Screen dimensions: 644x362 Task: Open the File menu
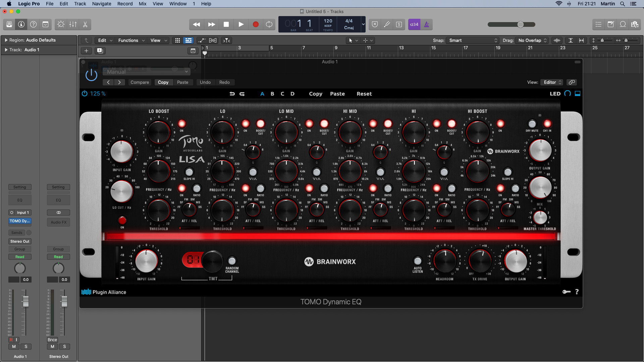[x=50, y=4]
